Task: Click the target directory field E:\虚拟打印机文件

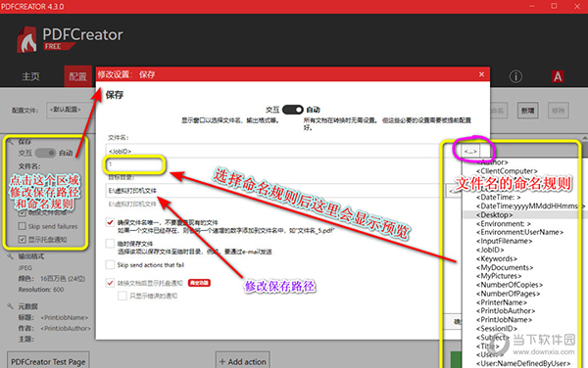Action: pyautogui.click(x=273, y=191)
